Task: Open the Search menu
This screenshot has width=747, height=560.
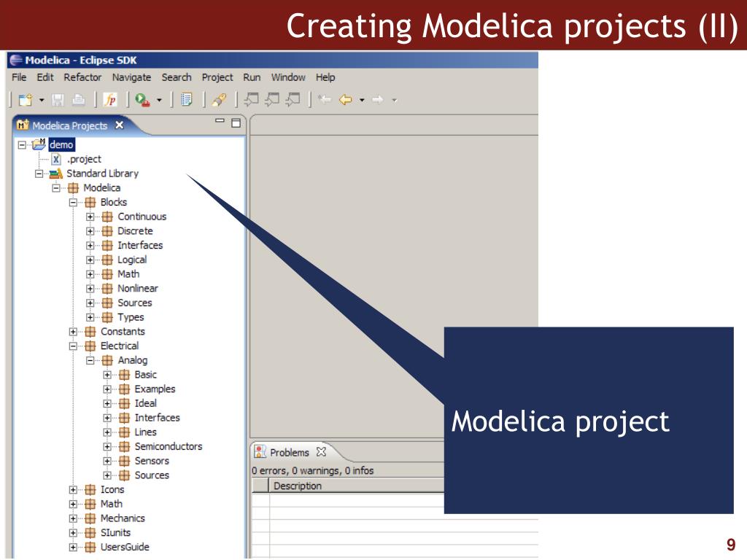Action: click(177, 77)
